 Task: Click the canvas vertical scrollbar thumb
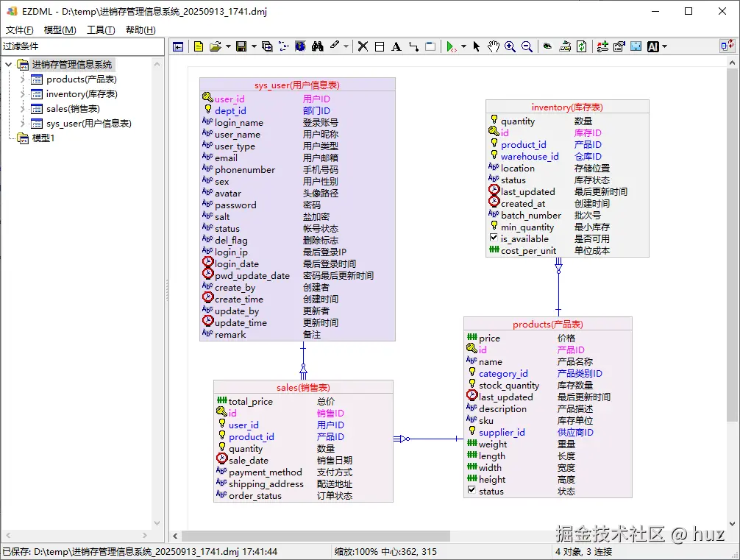pyautogui.click(x=732, y=244)
